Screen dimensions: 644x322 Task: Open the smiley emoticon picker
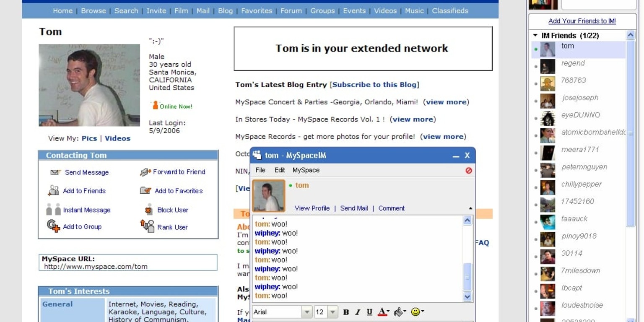point(417,312)
